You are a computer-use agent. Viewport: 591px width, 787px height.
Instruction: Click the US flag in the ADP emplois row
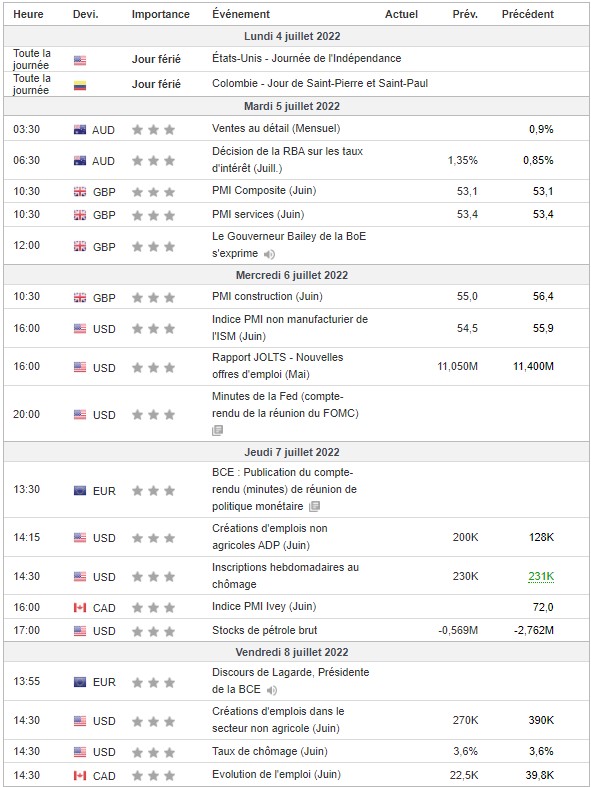tap(80, 538)
